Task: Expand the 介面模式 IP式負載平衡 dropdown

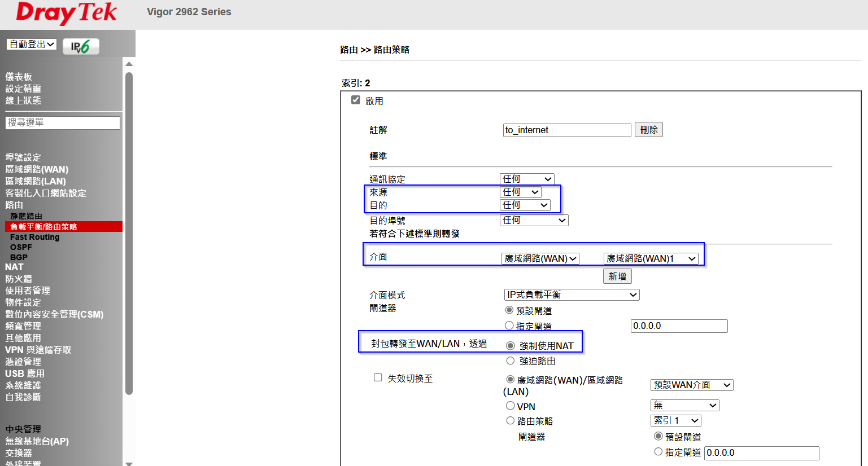Action: (x=572, y=294)
